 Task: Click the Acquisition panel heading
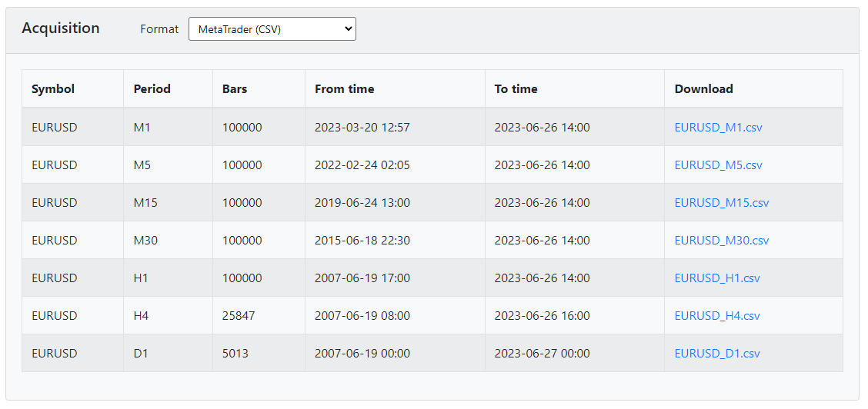60,28
